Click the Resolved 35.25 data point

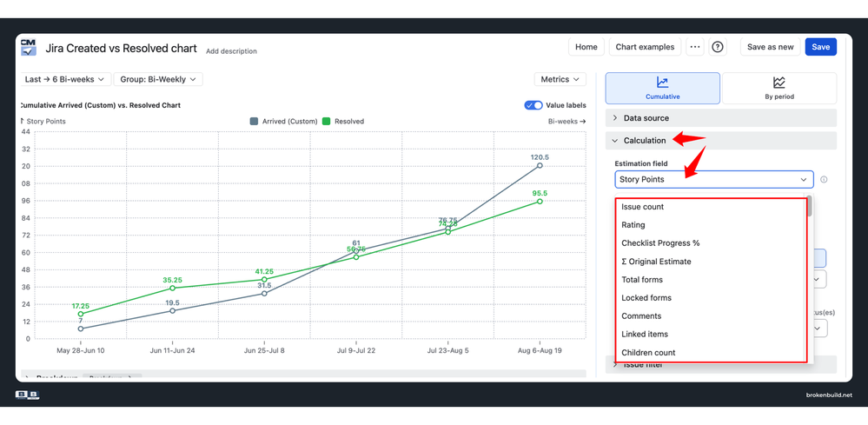tap(172, 288)
